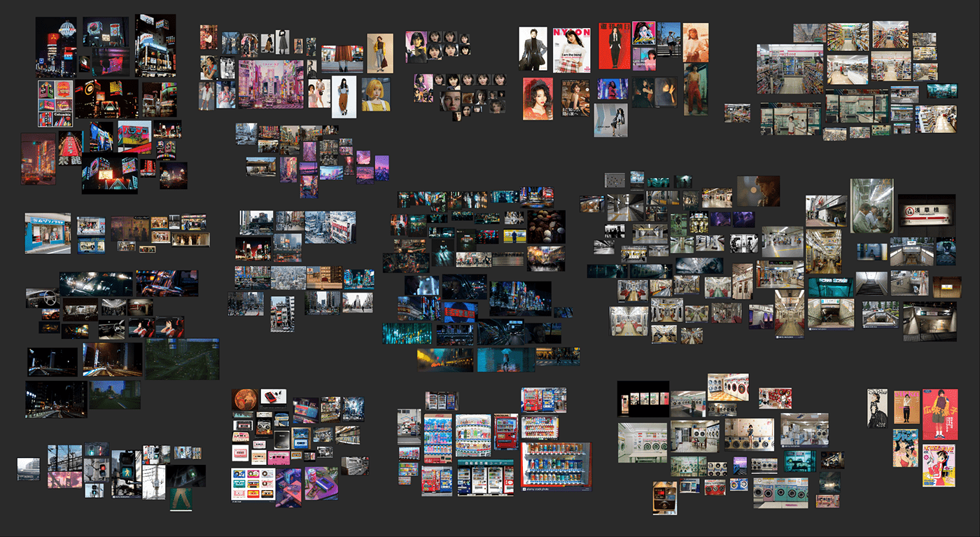The width and height of the screenshot is (980, 537).
Task: Select the red magazine cover with figure in black suit
Action: tap(615, 46)
